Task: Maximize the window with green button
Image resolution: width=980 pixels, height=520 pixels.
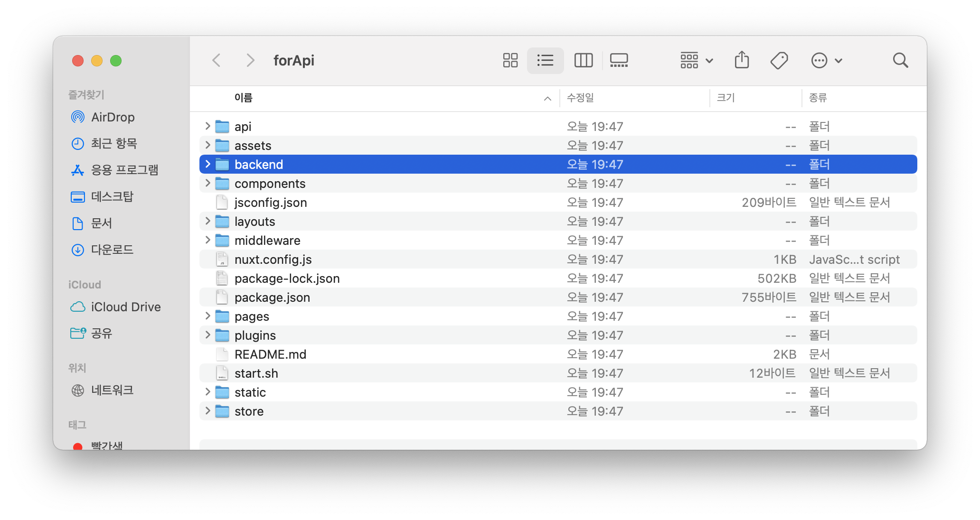Action: tap(116, 61)
